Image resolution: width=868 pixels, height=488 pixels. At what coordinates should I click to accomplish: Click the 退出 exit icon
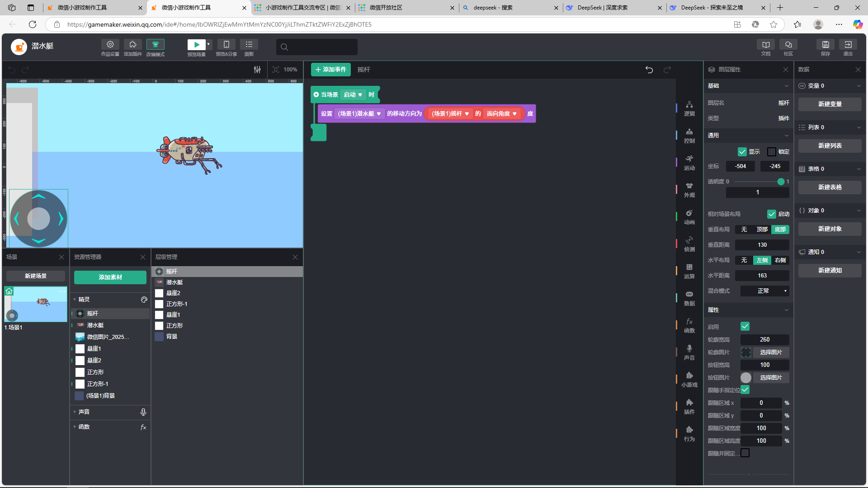[848, 44]
